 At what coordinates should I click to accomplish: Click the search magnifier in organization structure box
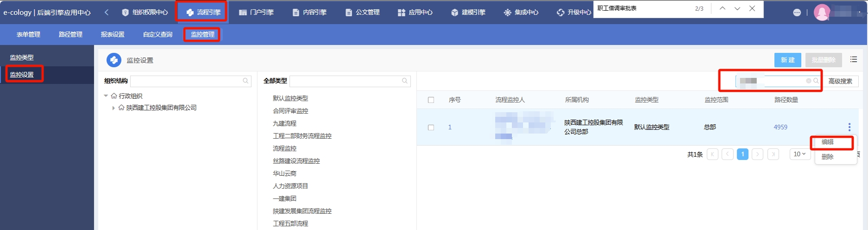(246, 81)
